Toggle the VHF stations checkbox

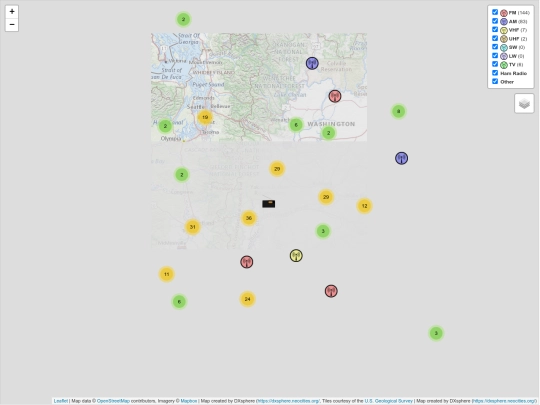(x=495, y=30)
